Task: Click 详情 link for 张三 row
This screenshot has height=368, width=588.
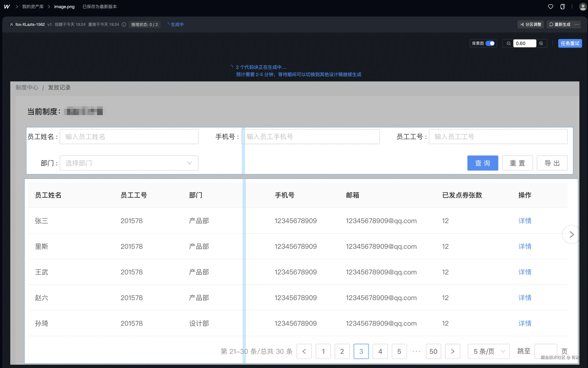Action: pos(525,221)
